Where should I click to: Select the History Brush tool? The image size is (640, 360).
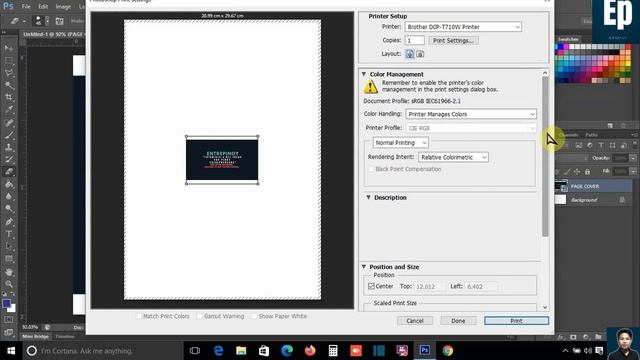(9, 159)
